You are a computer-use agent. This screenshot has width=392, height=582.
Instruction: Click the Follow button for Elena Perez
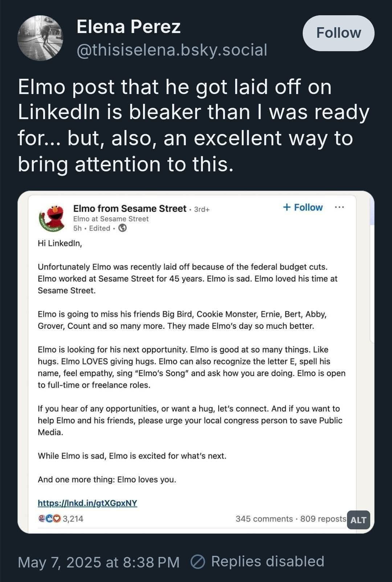coord(338,33)
